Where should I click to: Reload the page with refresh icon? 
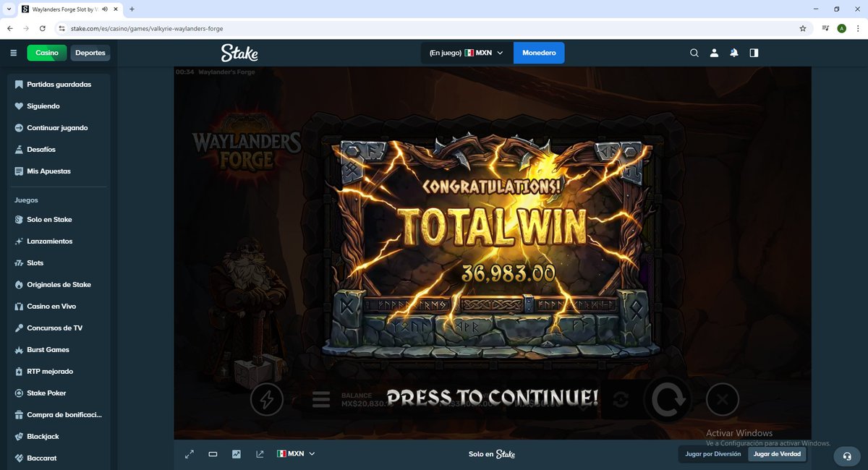[43, 28]
